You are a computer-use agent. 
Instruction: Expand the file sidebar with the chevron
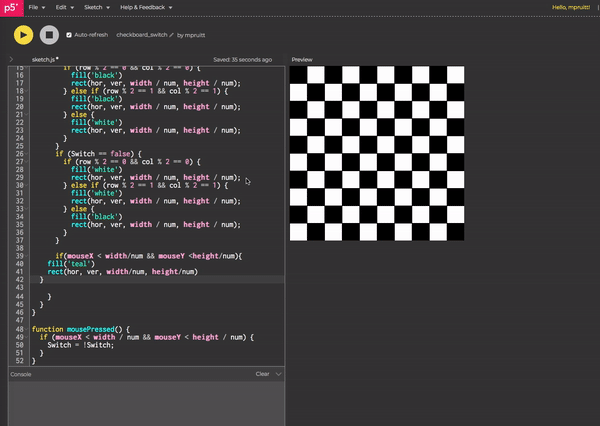pyautogui.click(x=11, y=59)
